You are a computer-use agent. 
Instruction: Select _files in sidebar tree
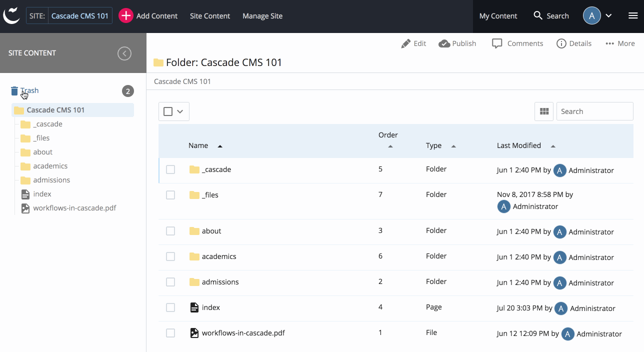tap(41, 138)
